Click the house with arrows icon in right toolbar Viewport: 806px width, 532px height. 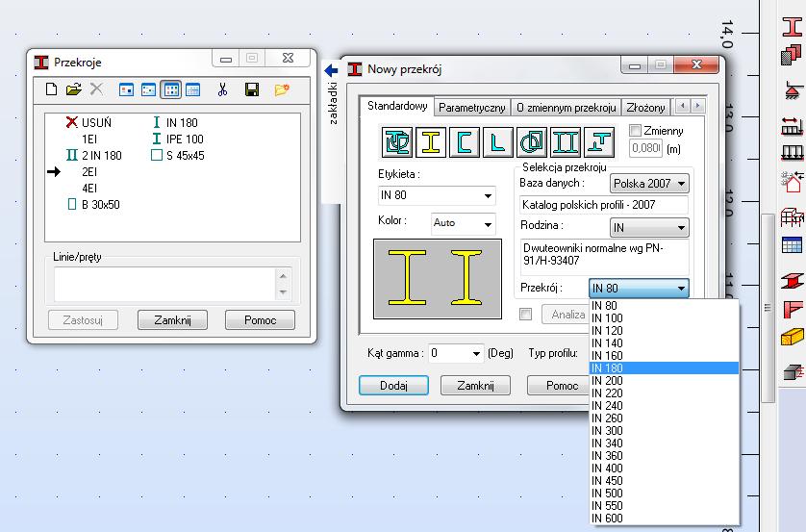click(793, 182)
